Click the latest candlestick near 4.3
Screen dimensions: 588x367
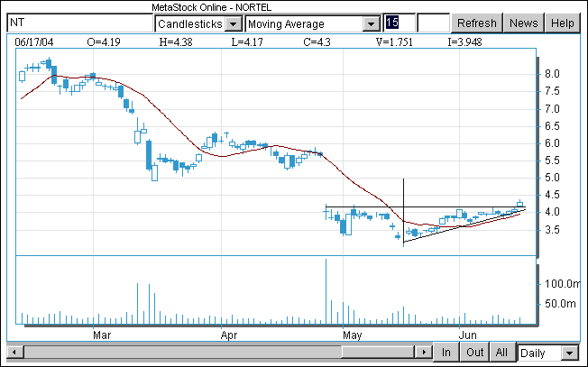[519, 204]
